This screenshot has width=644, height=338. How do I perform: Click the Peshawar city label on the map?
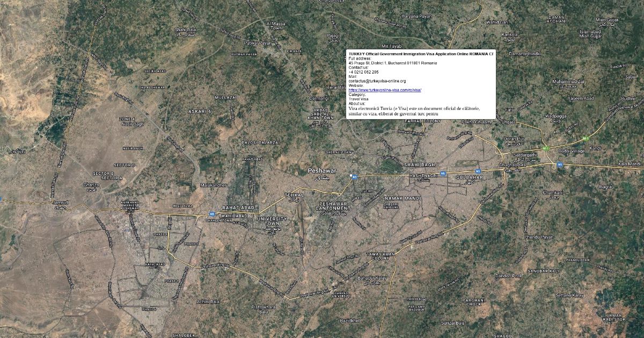pos(321,171)
